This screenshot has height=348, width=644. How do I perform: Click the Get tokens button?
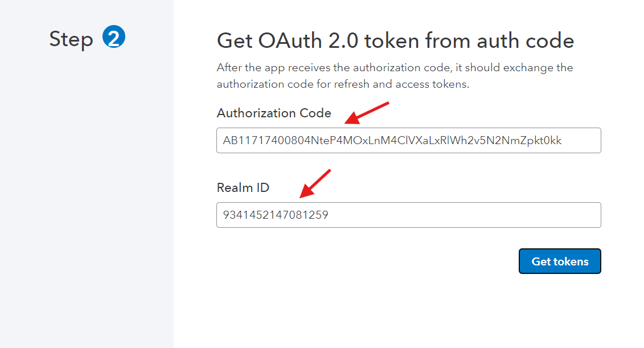tap(560, 261)
